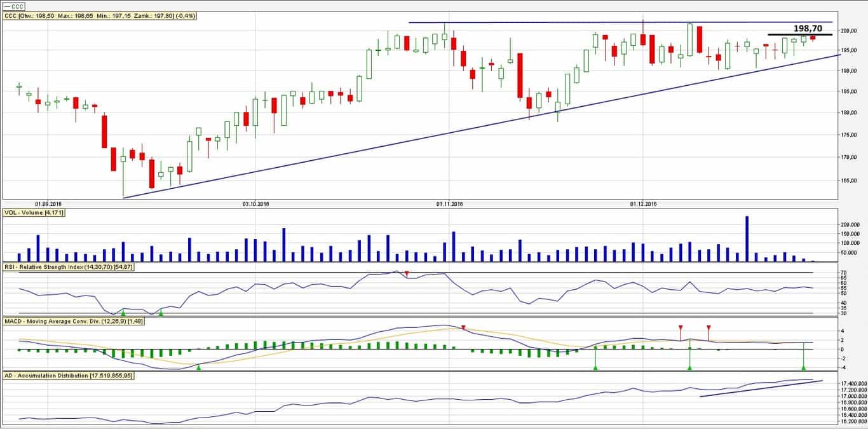The width and height of the screenshot is (868, 429).
Task: Click the red MACD sell marker near 01.11.2016
Action: click(x=463, y=328)
